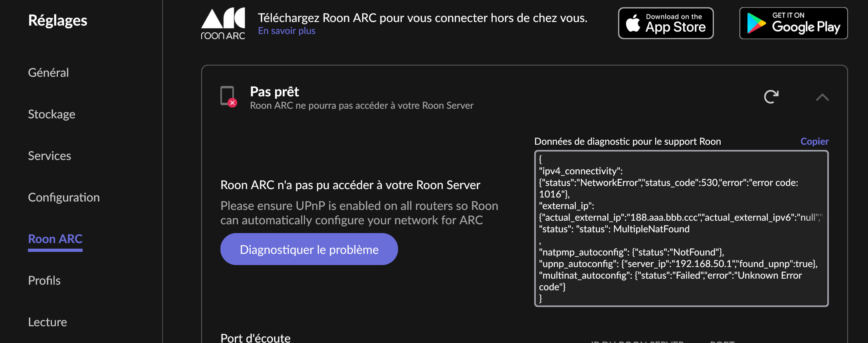Open the Google Play download badge
Viewport: 868px width, 343px height.
click(x=793, y=23)
